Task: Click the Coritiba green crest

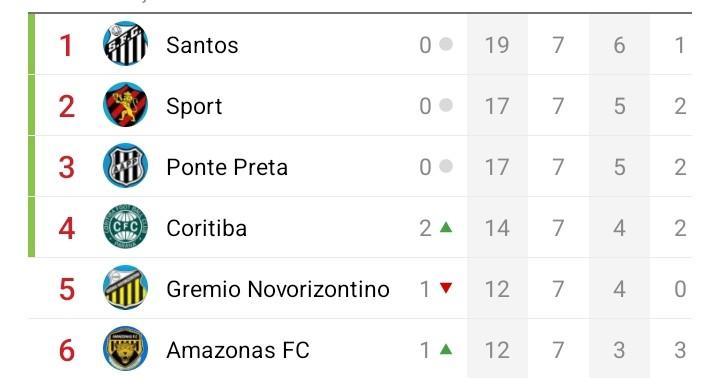Action: pyautogui.click(x=125, y=227)
